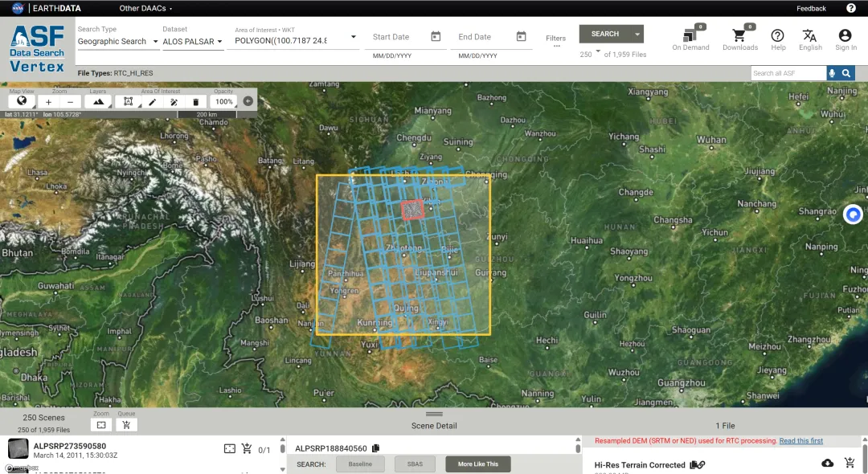Click the results panel resize handle
The height and width of the screenshot is (474, 868).
point(434,414)
